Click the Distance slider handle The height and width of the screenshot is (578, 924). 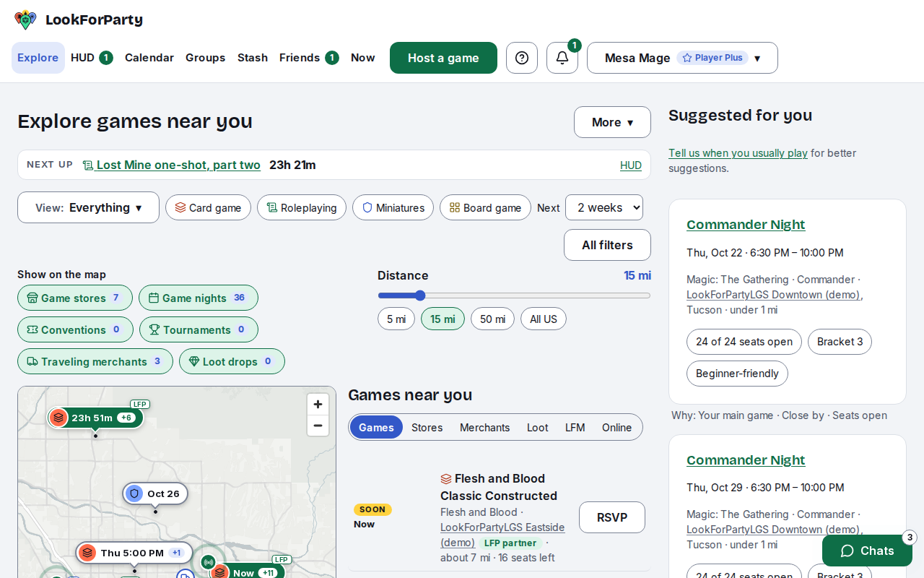(420, 295)
